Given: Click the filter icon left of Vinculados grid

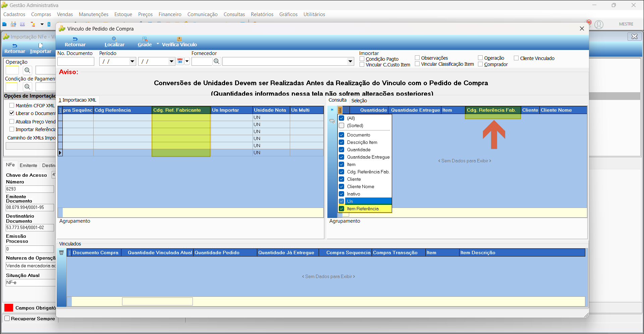Looking at the screenshot, I should pos(61,253).
